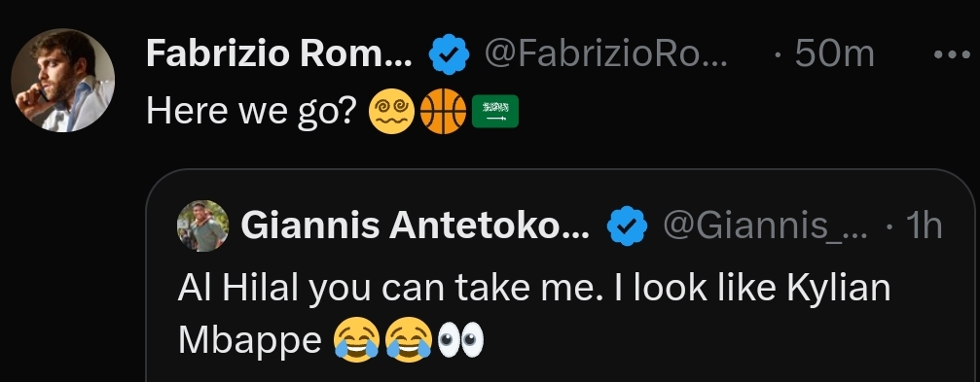Screen dimensions: 980x382
Task: Open Fabrizio Romano's profile picture
Action: tap(62, 80)
